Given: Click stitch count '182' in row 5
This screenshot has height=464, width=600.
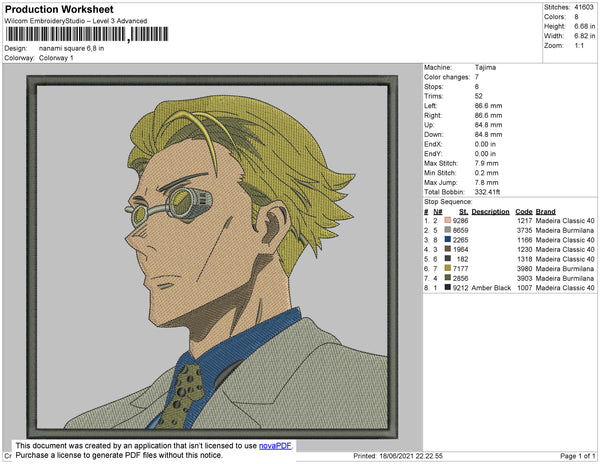Looking at the screenshot, I should (x=463, y=259).
